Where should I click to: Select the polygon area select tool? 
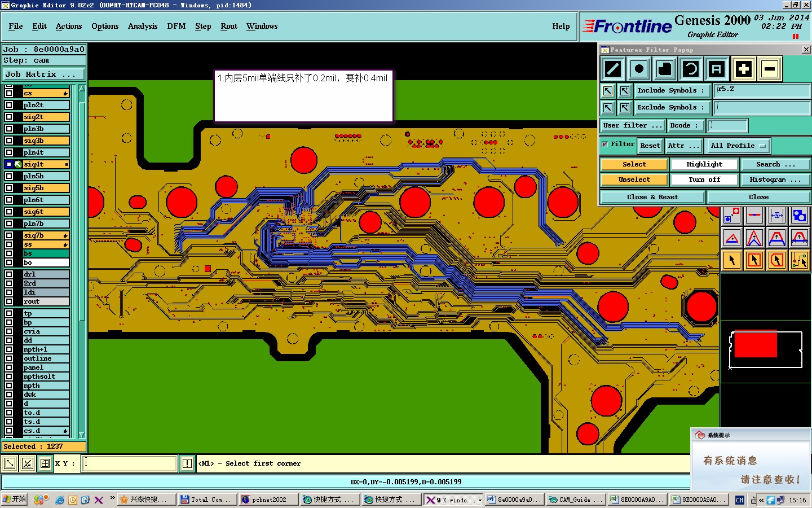click(777, 260)
